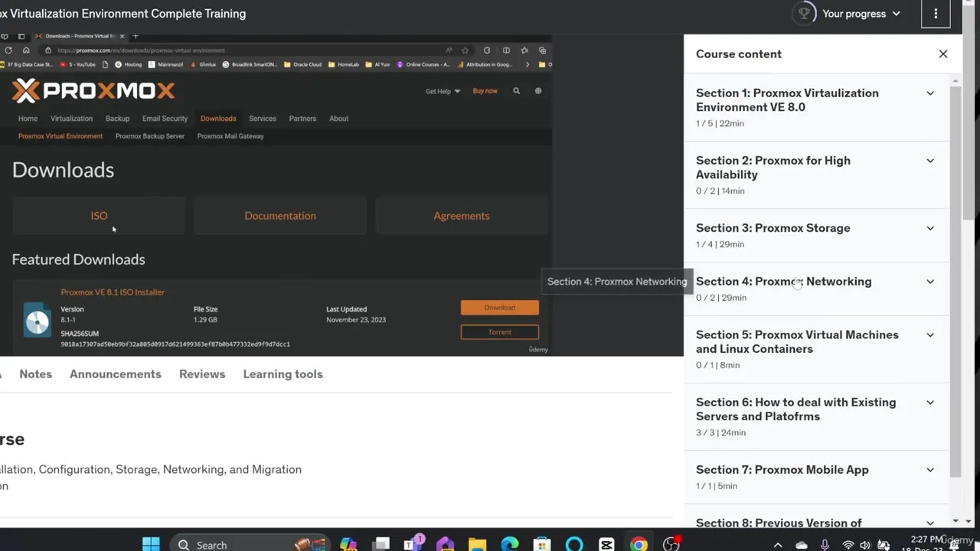Expand Section 6: Existing Servers and Platforms

click(x=930, y=403)
